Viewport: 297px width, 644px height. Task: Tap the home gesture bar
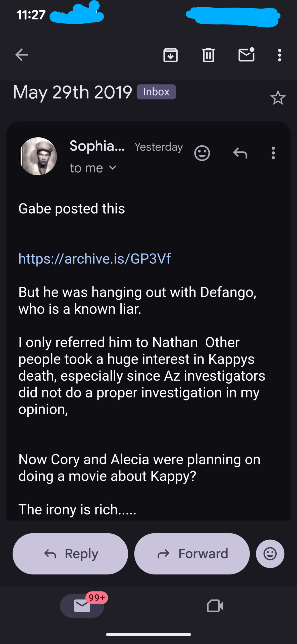[148, 634]
